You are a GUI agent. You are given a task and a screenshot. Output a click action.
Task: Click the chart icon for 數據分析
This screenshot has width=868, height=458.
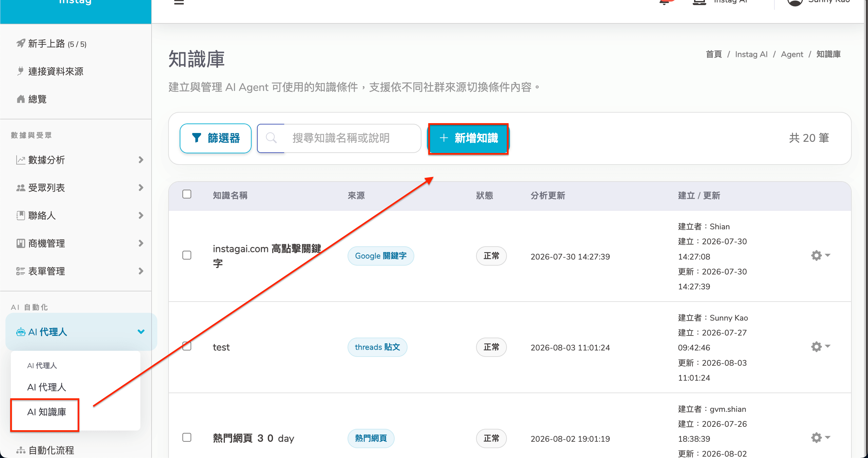tap(21, 160)
